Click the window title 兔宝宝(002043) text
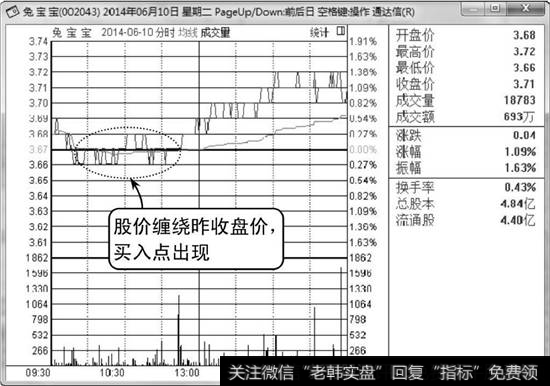550x386 pixels. click(62, 12)
